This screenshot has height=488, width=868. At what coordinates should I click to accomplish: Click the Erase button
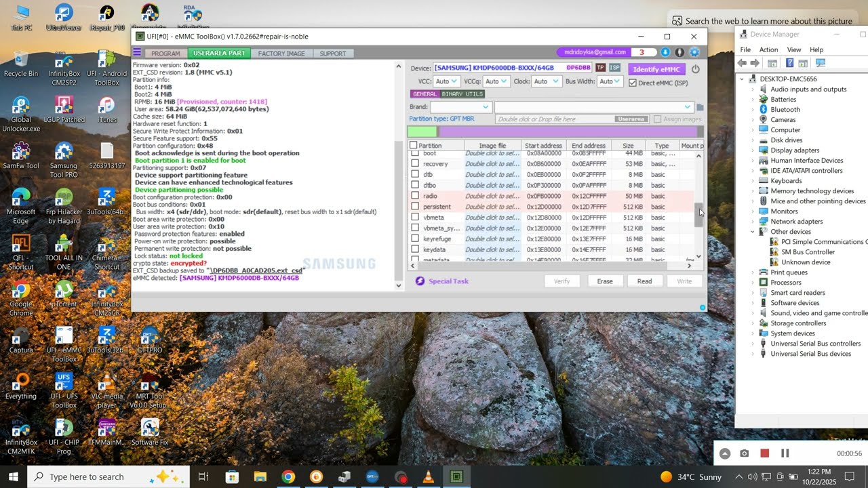coord(605,281)
